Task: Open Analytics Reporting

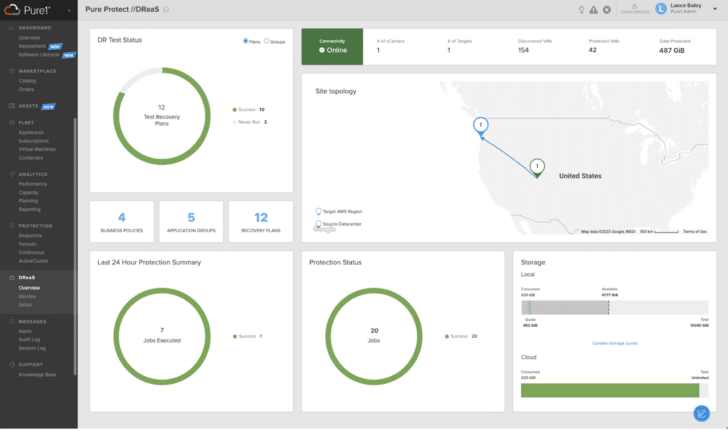Action: tap(30, 209)
